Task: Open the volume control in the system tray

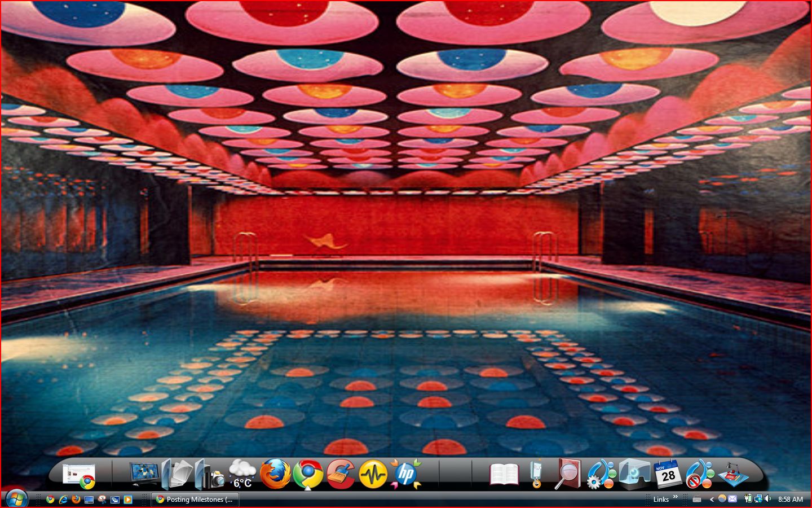Action: (767, 499)
